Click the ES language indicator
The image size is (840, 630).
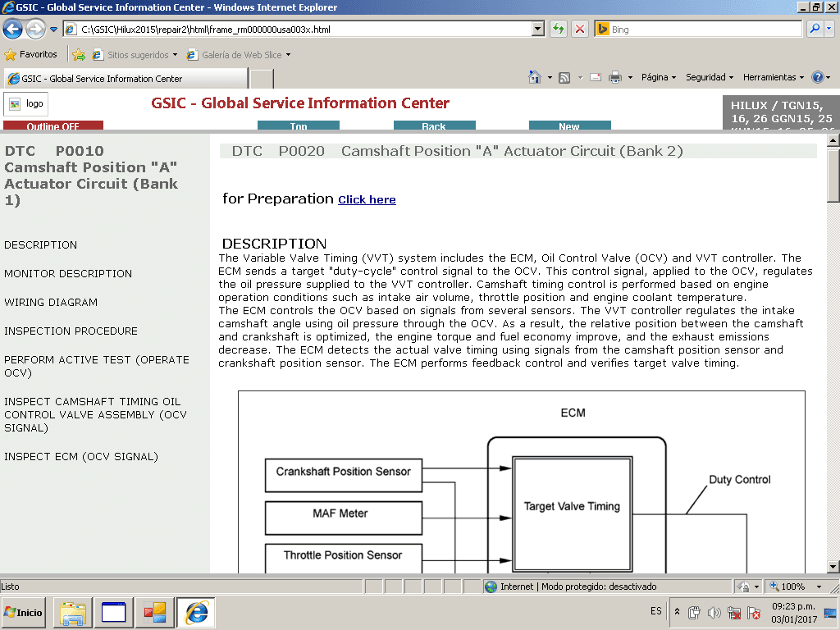[x=655, y=611]
